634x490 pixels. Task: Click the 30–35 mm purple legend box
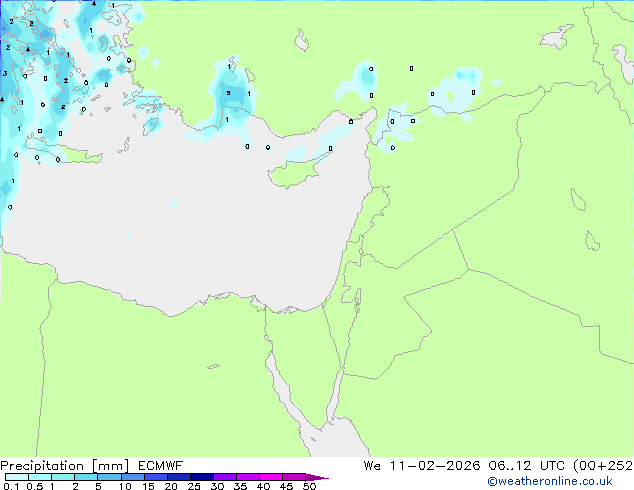[x=225, y=477]
